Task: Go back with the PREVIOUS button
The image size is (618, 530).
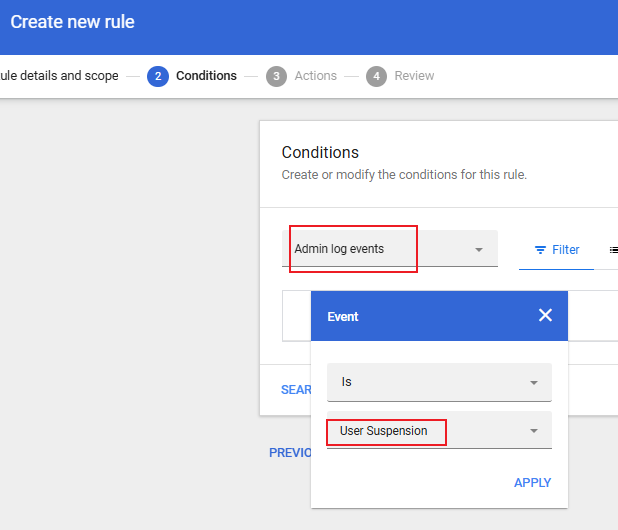Action: point(290,453)
